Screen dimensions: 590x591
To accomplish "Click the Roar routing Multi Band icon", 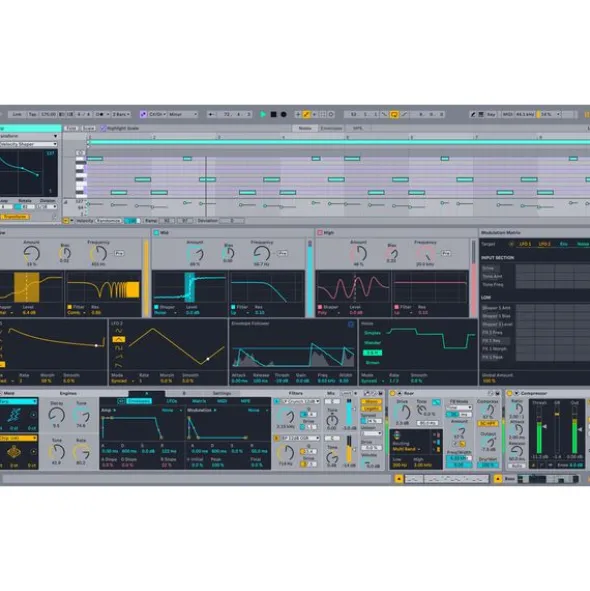I will pos(397,436).
